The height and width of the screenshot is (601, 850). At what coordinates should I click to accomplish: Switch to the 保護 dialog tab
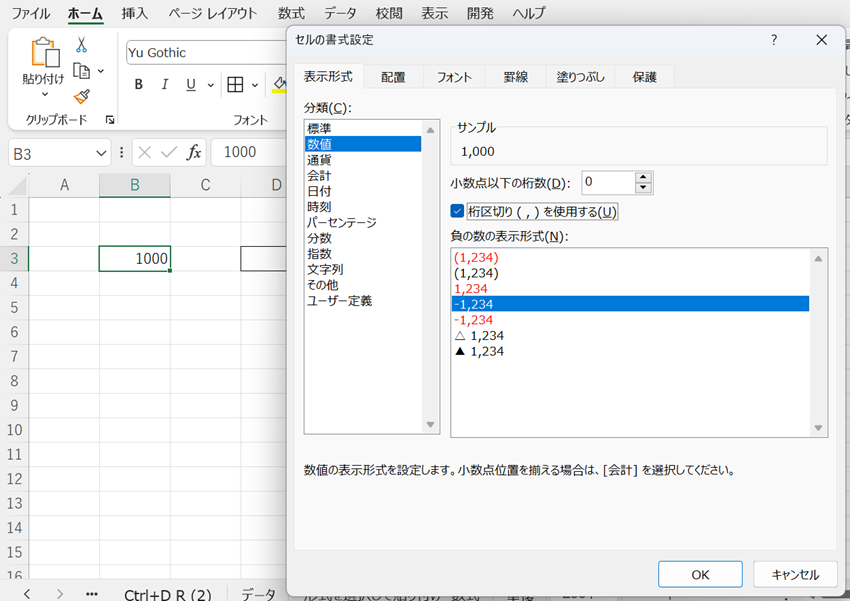tap(645, 77)
